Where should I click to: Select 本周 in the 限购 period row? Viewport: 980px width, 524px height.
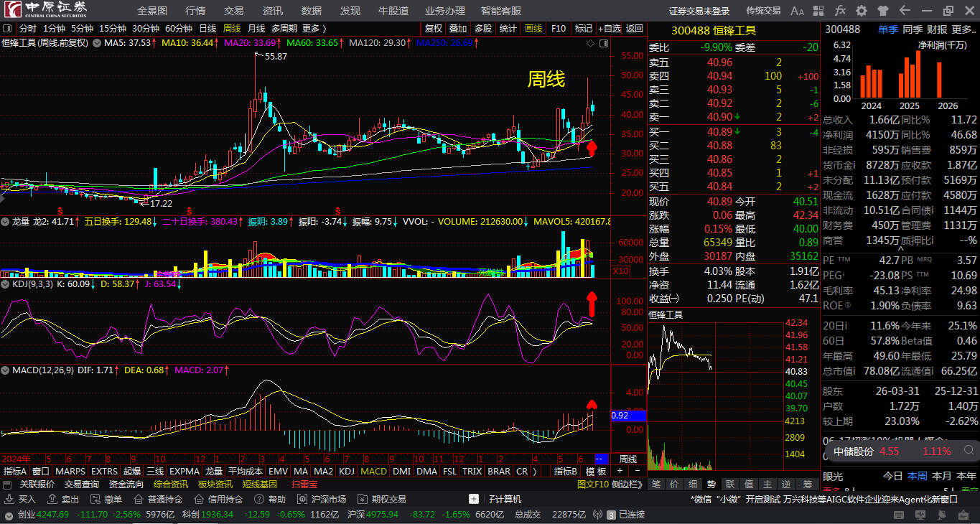click(917, 476)
